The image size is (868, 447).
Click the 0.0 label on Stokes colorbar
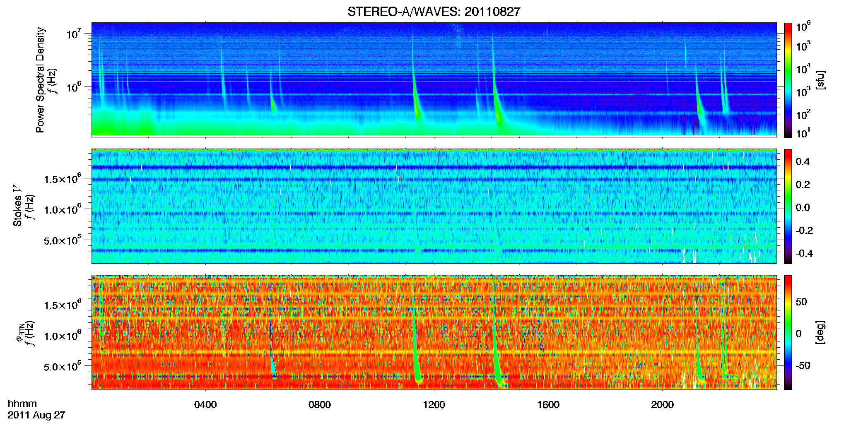pyautogui.click(x=803, y=207)
